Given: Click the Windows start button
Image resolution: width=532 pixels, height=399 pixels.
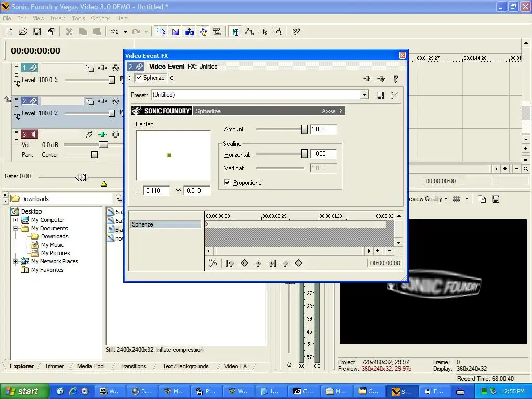Looking at the screenshot, I should 24,391.
